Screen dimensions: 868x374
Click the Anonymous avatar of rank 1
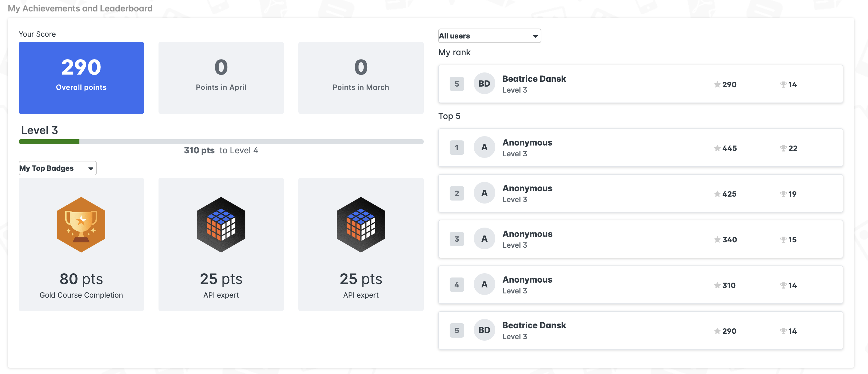tap(484, 147)
